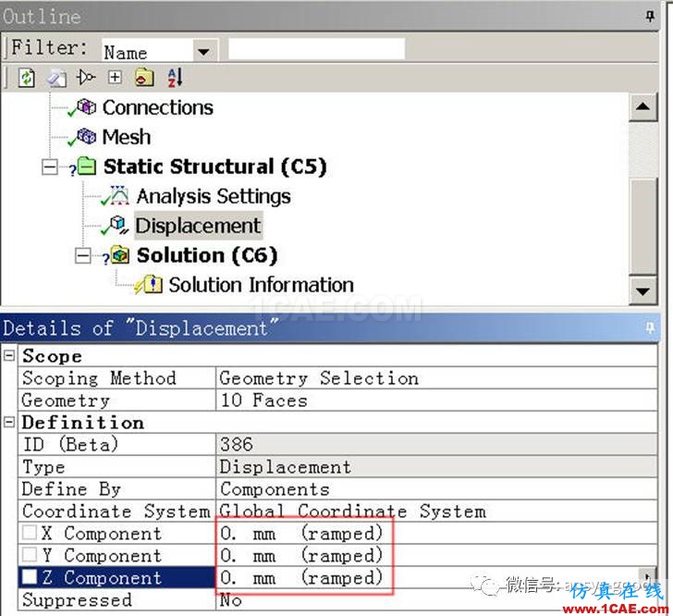Screen dimensions: 673x616
Task: Select Mesh in the outline tree
Action: (126, 137)
